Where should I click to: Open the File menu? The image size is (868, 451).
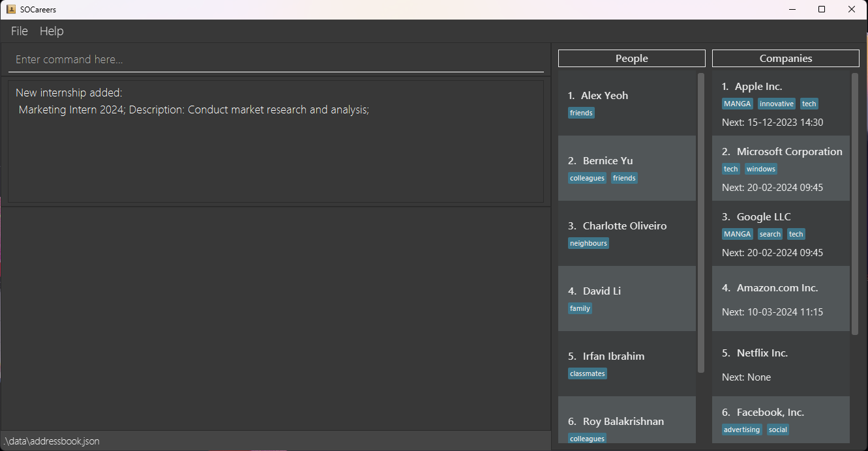(19, 31)
